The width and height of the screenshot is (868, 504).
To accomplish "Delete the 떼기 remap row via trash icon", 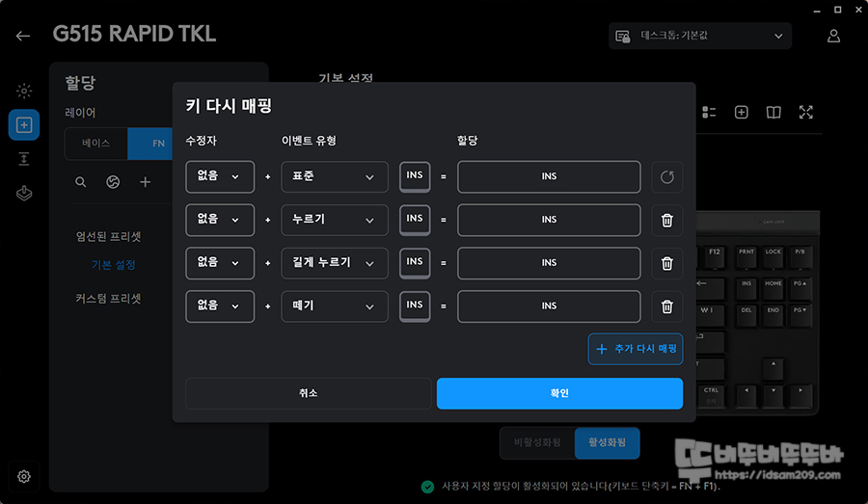I will (x=667, y=306).
